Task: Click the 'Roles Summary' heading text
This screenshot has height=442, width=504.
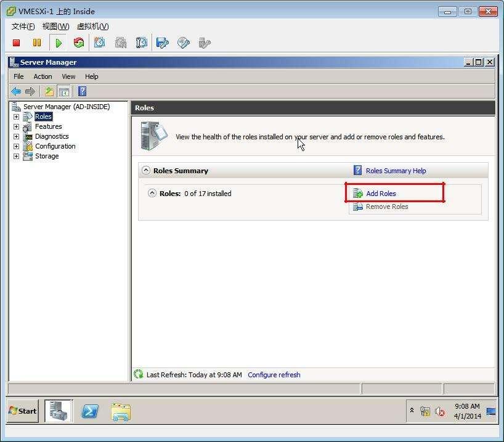Action: click(181, 171)
